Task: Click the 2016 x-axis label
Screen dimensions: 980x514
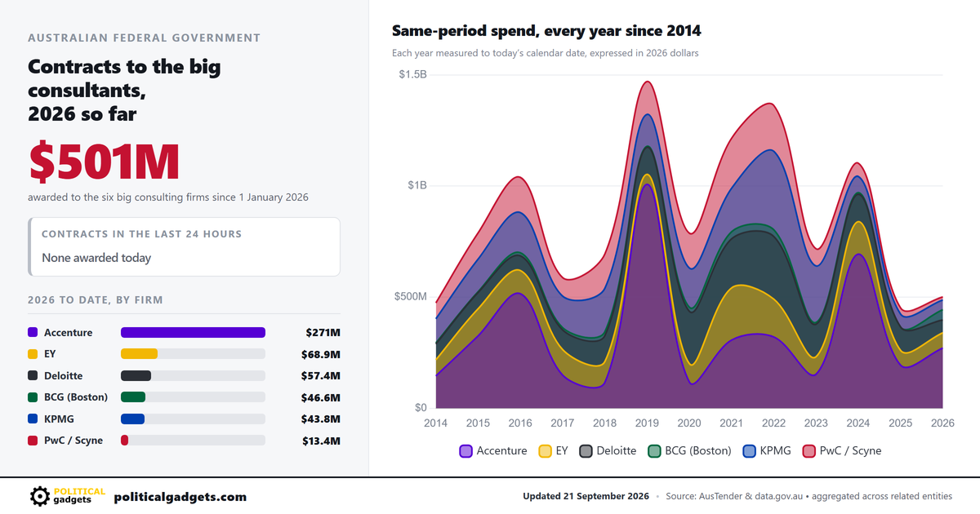Action: coord(520,423)
